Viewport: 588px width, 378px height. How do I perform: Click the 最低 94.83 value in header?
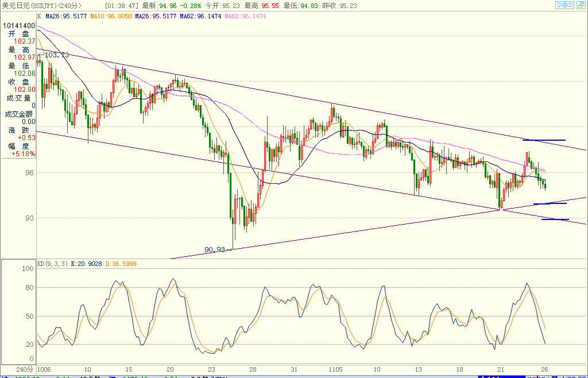pos(301,6)
